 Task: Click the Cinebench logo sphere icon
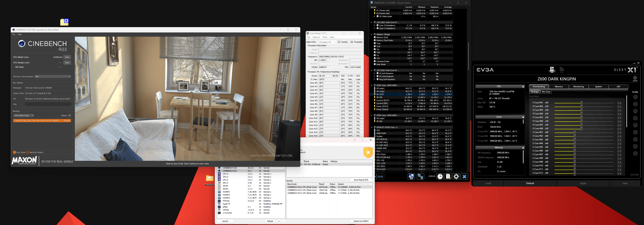[x=22, y=44]
